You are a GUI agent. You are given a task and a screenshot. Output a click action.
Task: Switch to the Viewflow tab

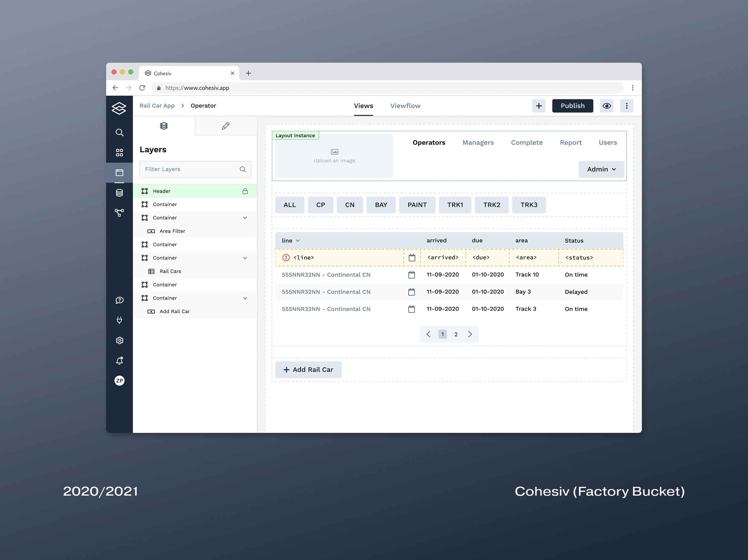pos(405,106)
